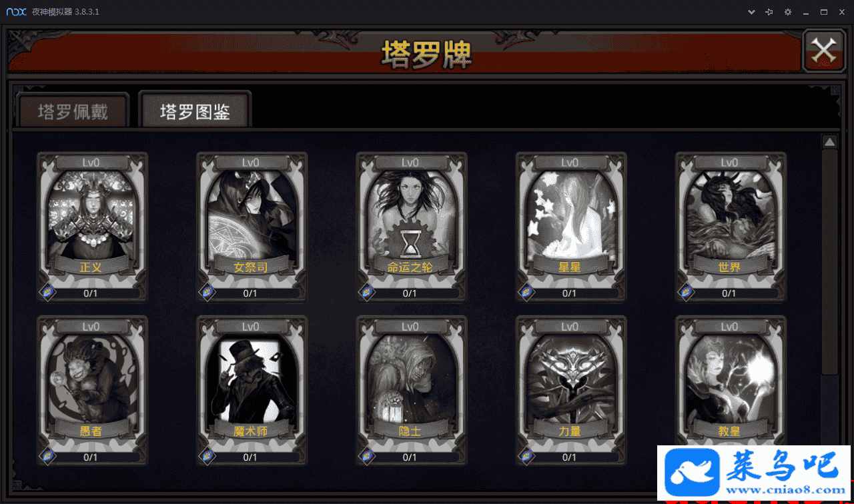854x504 pixels.
Task: Close the tarot panel with crossed-swords button
Action: pyautogui.click(x=824, y=51)
